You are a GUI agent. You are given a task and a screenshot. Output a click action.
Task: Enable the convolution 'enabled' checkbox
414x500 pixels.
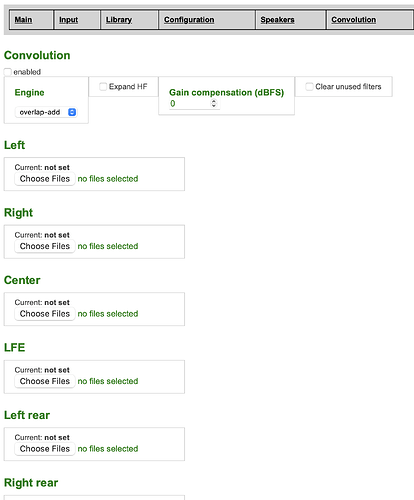pos(8,72)
